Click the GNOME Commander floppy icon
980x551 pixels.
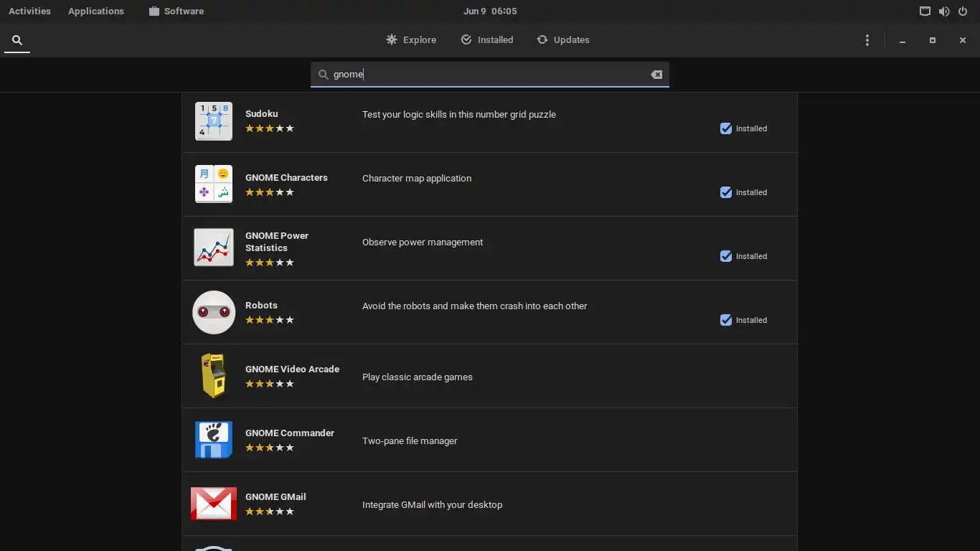[214, 440]
